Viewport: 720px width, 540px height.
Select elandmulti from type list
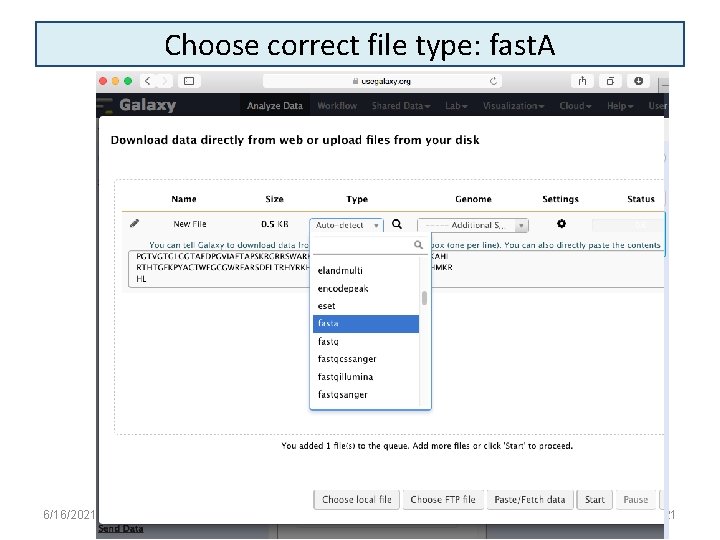point(366,270)
